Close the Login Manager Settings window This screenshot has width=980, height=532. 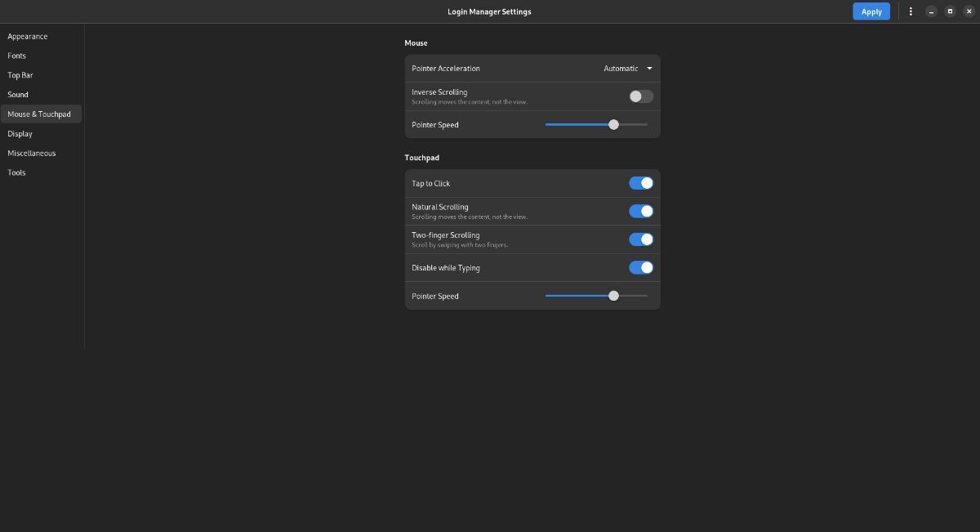click(969, 11)
